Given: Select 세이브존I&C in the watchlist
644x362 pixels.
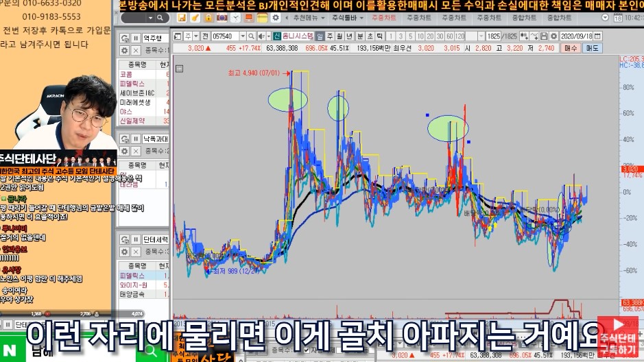Looking at the screenshot, I should (x=137, y=93).
